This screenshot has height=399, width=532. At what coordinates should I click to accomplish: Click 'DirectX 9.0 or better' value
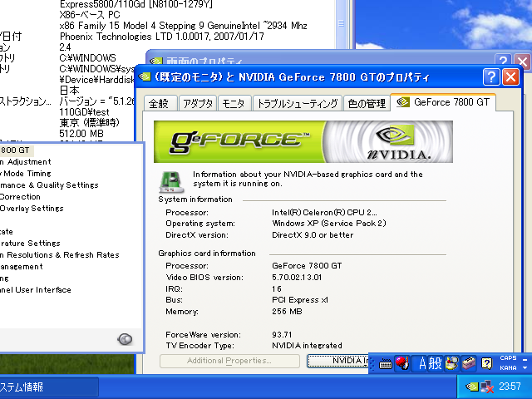pos(313,234)
